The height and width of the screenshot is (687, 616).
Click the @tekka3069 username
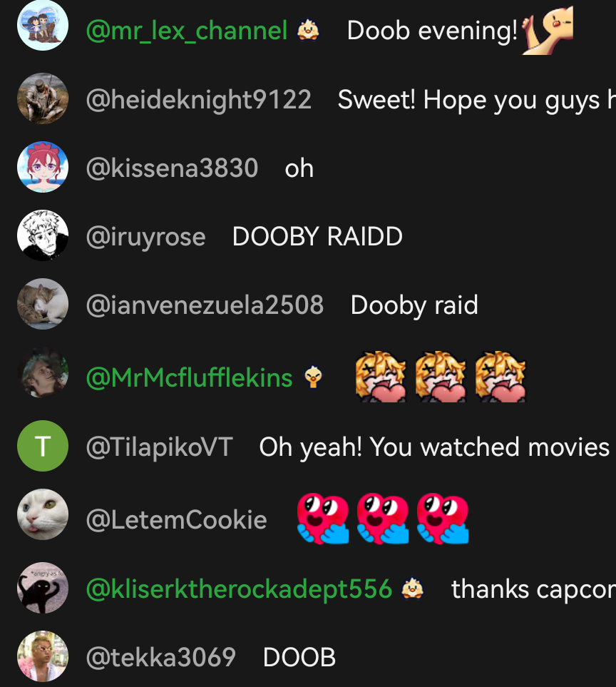[161, 657]
